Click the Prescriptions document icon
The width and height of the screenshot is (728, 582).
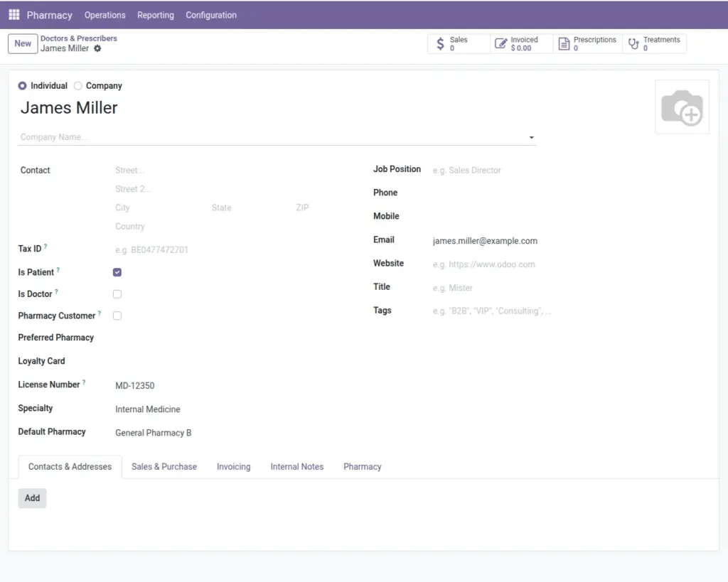[564, 43]
